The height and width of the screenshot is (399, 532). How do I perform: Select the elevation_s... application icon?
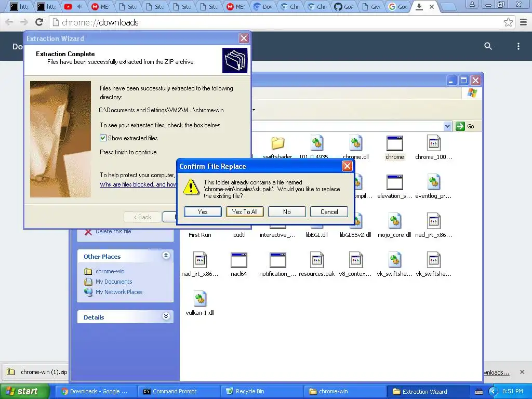click(395, 182)
